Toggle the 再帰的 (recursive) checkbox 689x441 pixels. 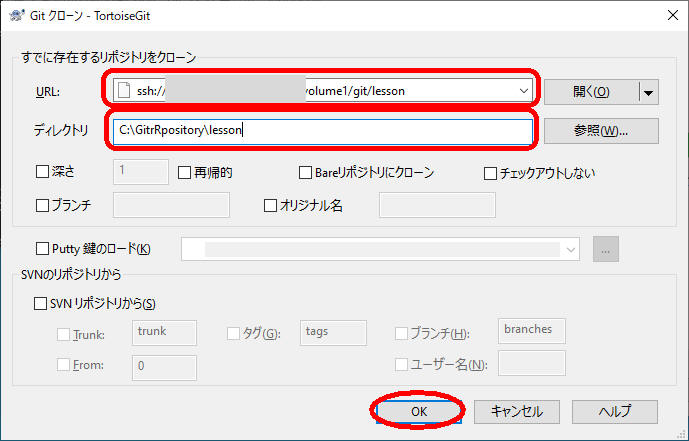(x=185, y=172)
